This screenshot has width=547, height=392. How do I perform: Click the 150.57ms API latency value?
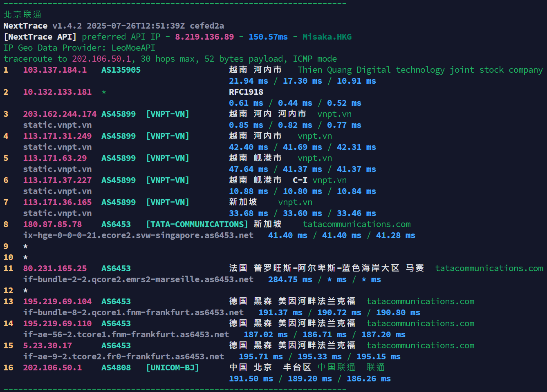pos(268,37)
